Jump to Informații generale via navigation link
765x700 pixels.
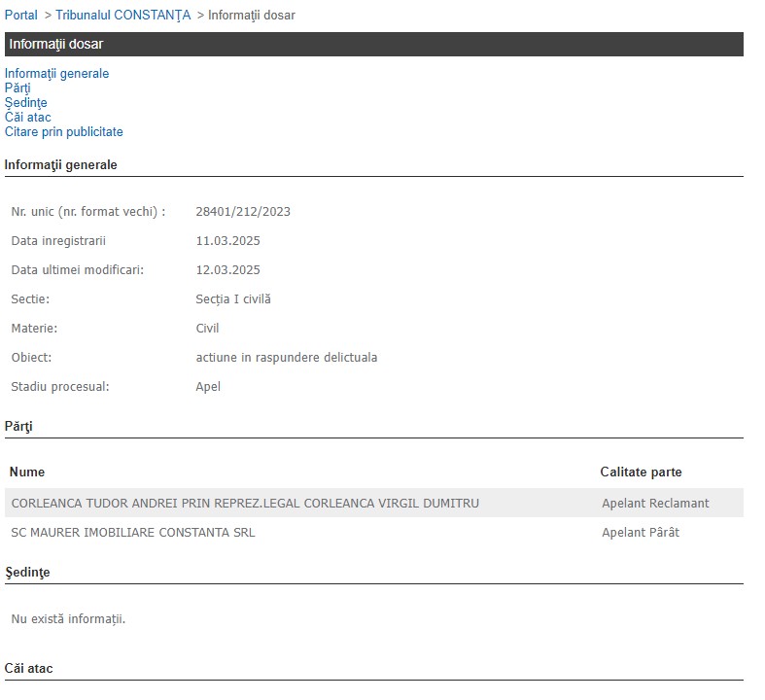[56, 74]
